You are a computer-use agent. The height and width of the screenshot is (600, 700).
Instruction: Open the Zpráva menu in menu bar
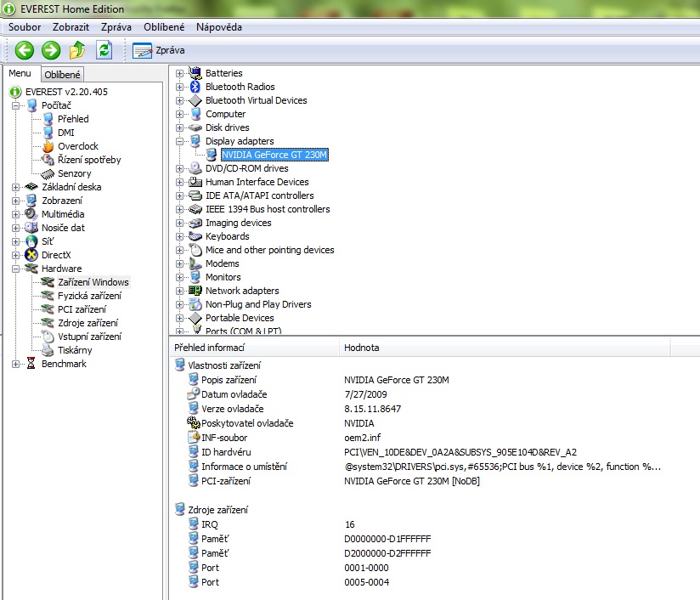point(116,27)
